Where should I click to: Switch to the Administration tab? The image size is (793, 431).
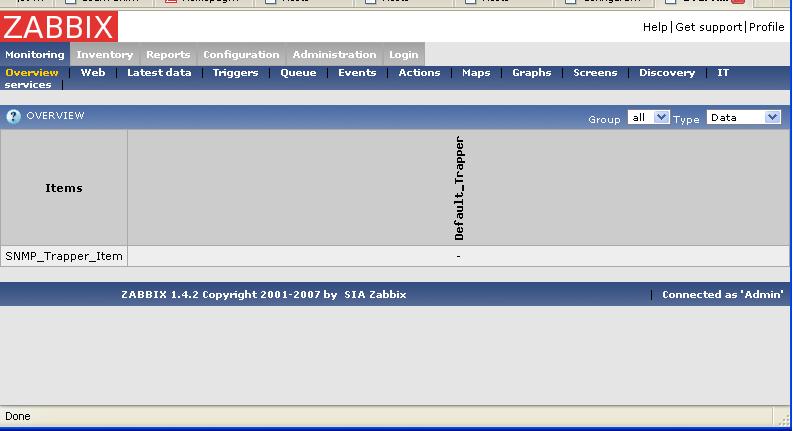point(334,54)
